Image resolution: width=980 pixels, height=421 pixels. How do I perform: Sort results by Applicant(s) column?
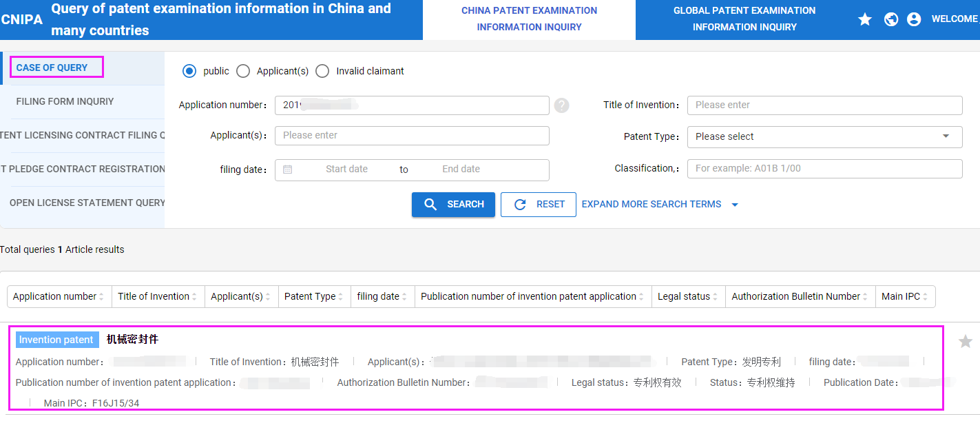click(242, 296)
